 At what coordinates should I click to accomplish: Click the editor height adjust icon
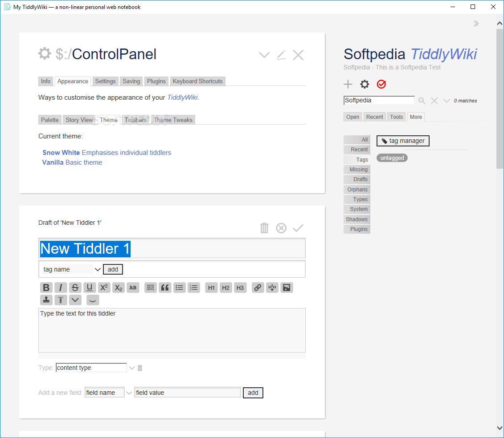point(61,300)
